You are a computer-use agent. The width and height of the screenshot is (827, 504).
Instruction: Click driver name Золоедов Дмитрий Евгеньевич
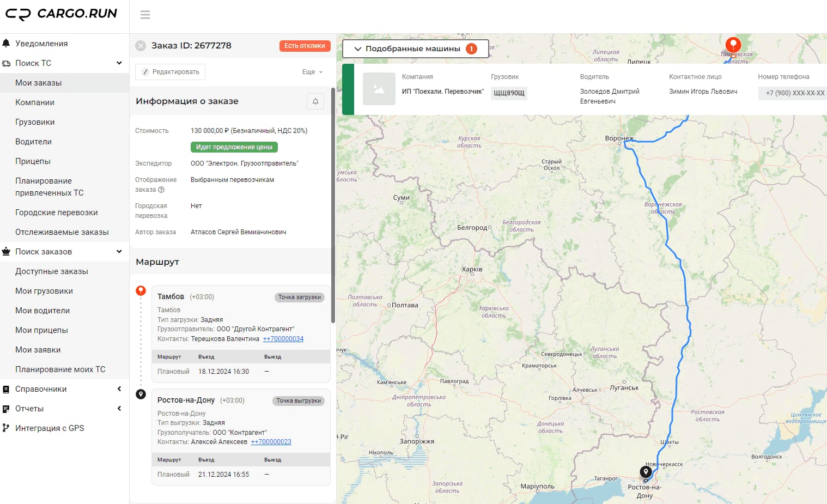tap(610, 96)
